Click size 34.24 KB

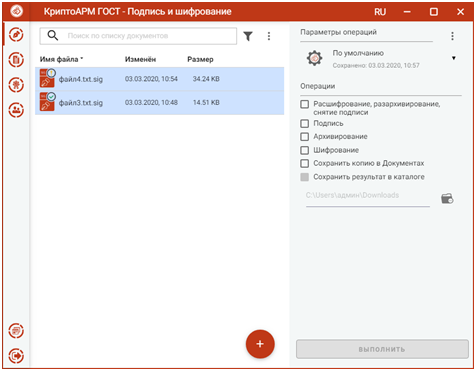(x=206, y=79)
